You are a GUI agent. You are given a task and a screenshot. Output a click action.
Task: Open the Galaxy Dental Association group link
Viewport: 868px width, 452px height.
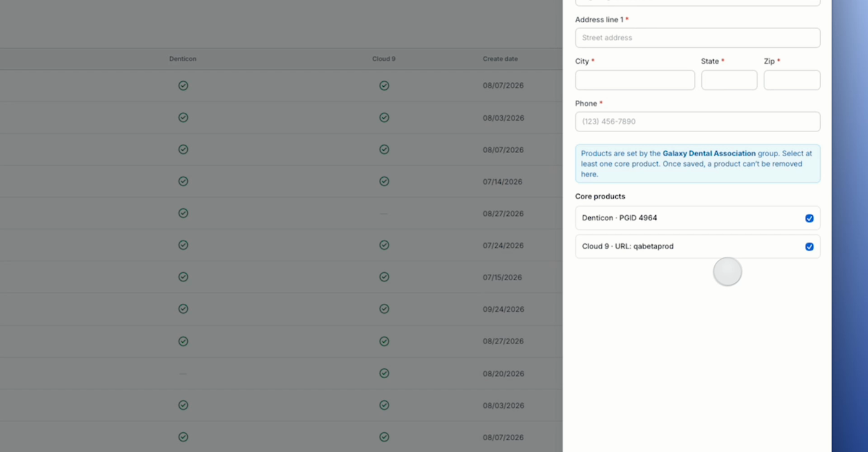coord(709,153)
